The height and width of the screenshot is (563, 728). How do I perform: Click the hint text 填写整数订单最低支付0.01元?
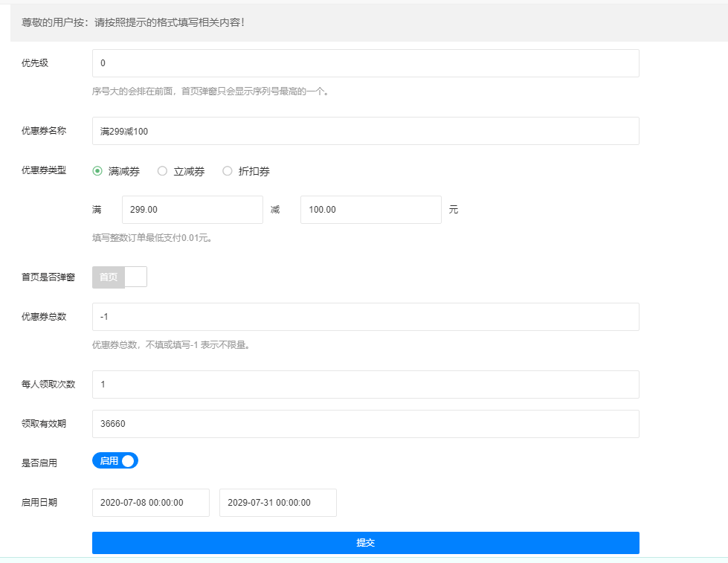pos(152,238)
